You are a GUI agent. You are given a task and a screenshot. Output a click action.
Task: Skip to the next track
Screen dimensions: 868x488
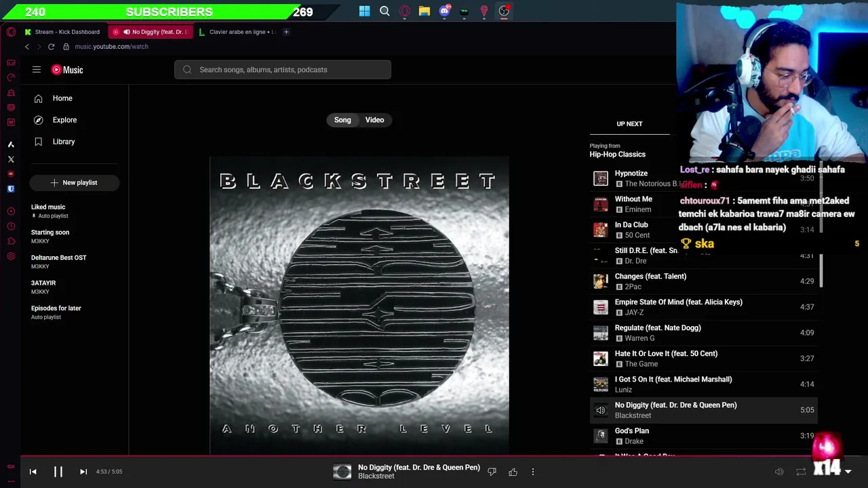(x=83, y=472)
